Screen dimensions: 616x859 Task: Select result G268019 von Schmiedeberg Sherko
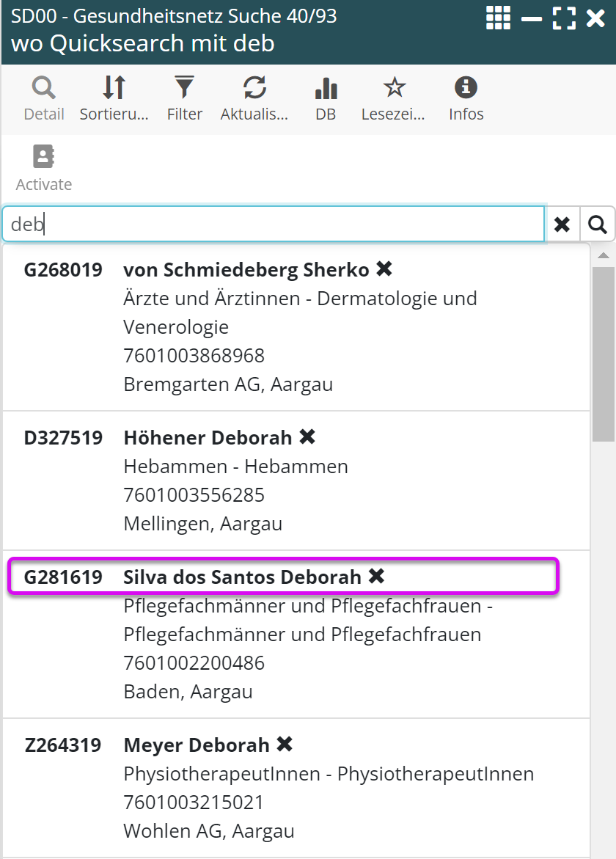tap(246, 270)
